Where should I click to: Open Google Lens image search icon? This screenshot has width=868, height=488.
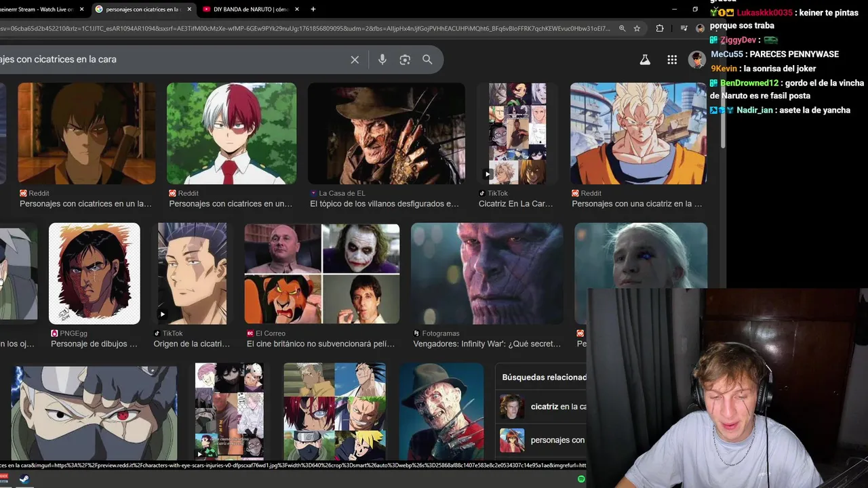click(x=405, y=60)
